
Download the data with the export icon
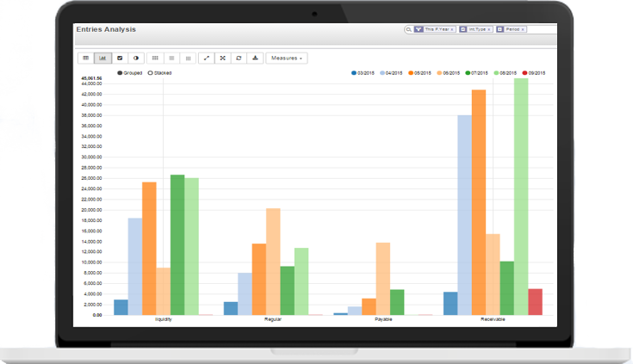pos(256,58)
